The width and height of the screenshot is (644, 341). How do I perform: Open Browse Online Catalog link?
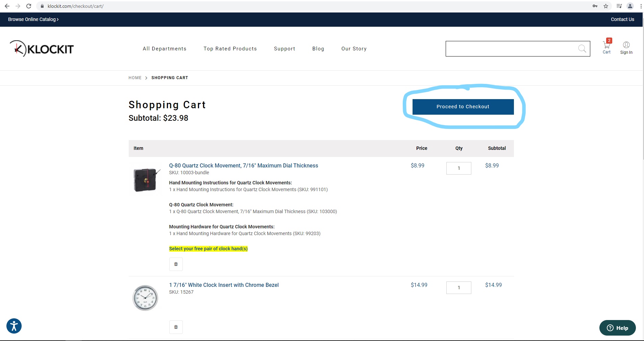(33, 19)
